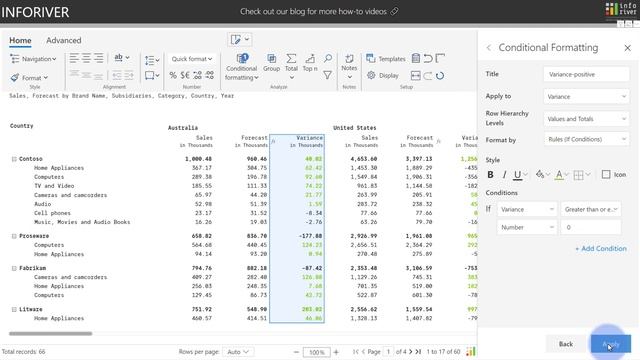Open the Navigation dropdown
This screenshot has width=640, height=360.
pyautogui.click(x=33, y=59)
